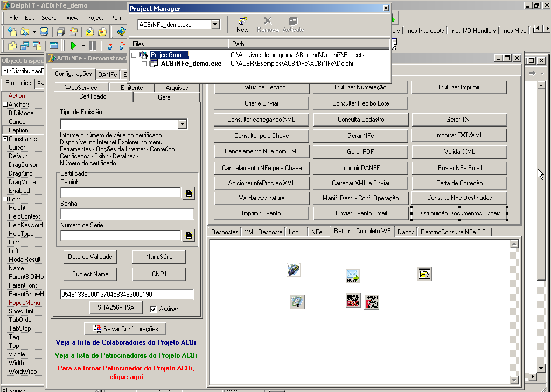This screenshot has width=551, height=392.
Task: Click the Toggle Form/Unit icon
Action: click(x=37, y=46)
